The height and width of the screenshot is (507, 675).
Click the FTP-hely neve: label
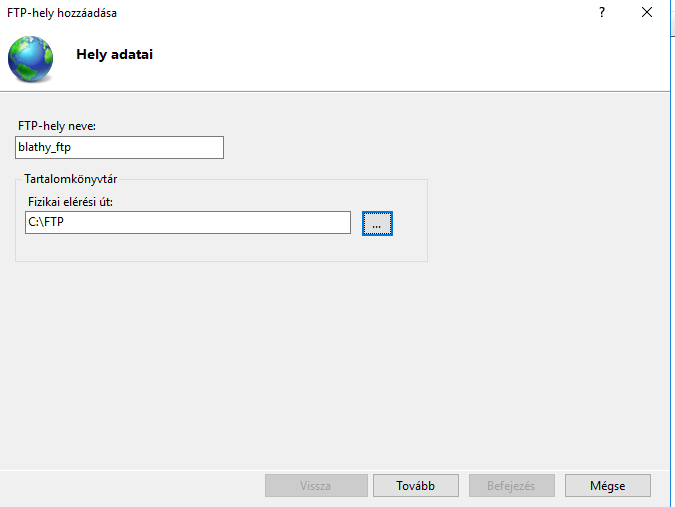(56, 125)
